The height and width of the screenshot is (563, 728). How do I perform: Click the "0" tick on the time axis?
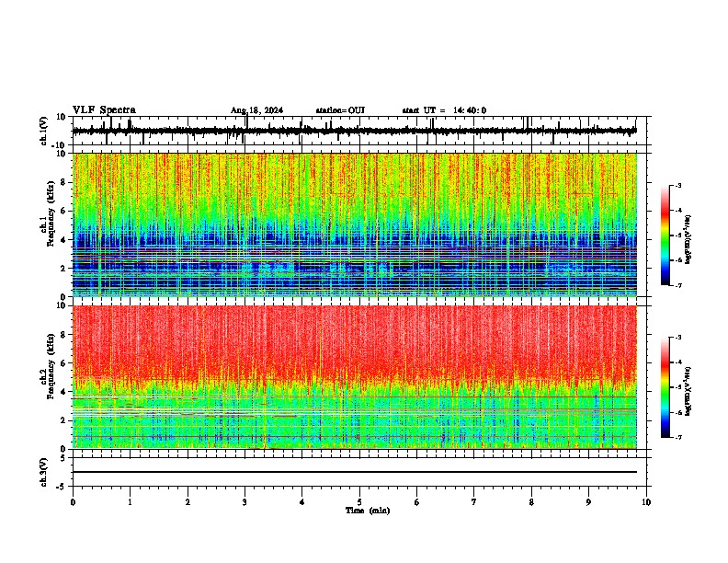(x=73, y=502)
